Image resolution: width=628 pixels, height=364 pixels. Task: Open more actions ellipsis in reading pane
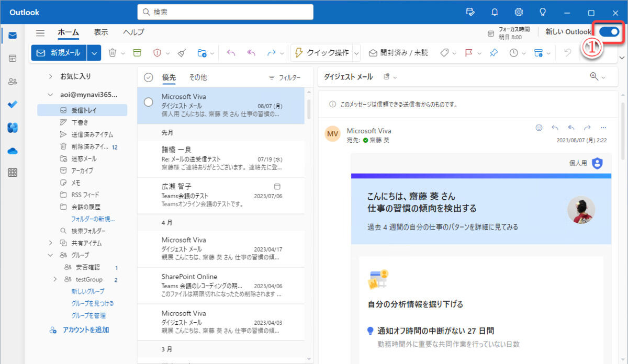coord(603,128)
